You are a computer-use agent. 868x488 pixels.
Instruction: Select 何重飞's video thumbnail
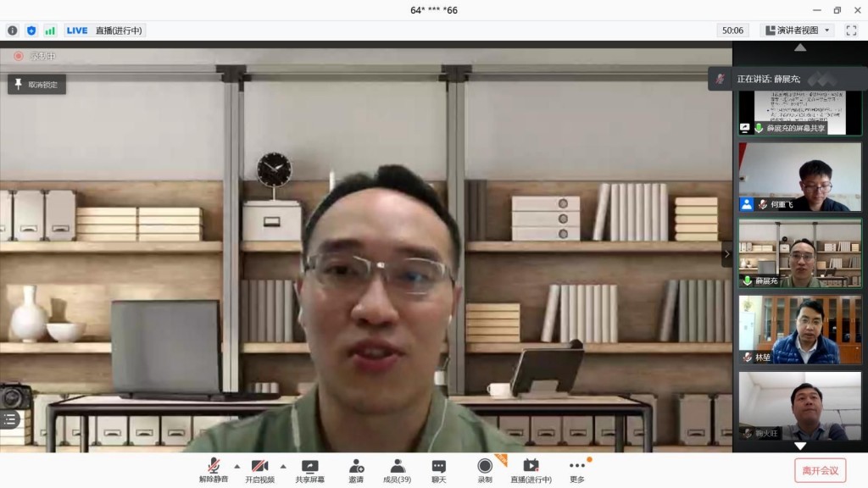(799, 176)
